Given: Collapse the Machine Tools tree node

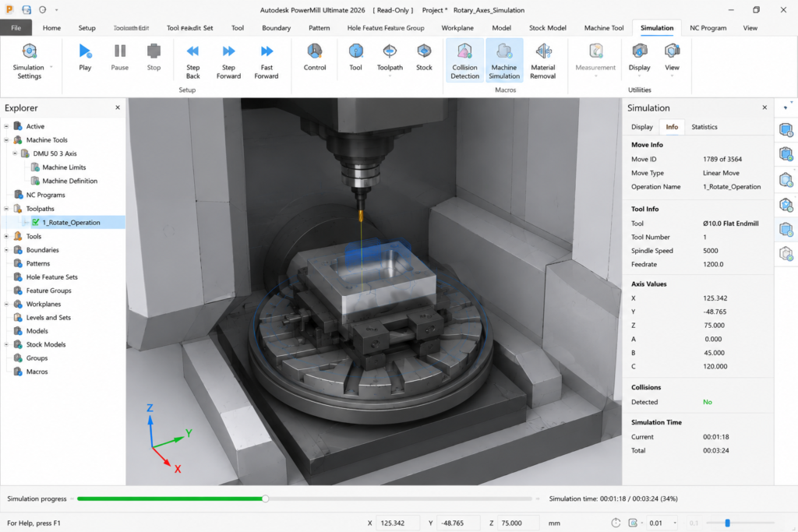Looking at the screenshot, I should 6,140.
